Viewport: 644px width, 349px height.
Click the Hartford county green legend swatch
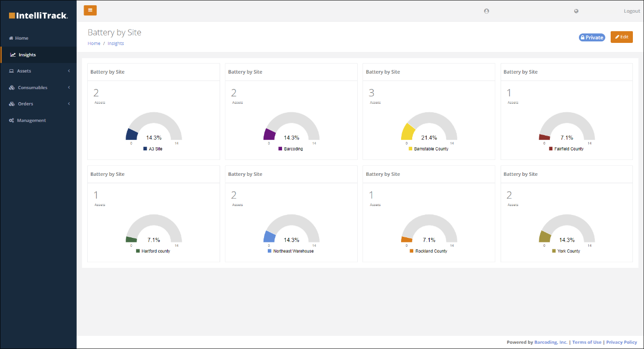click(138, 251)
